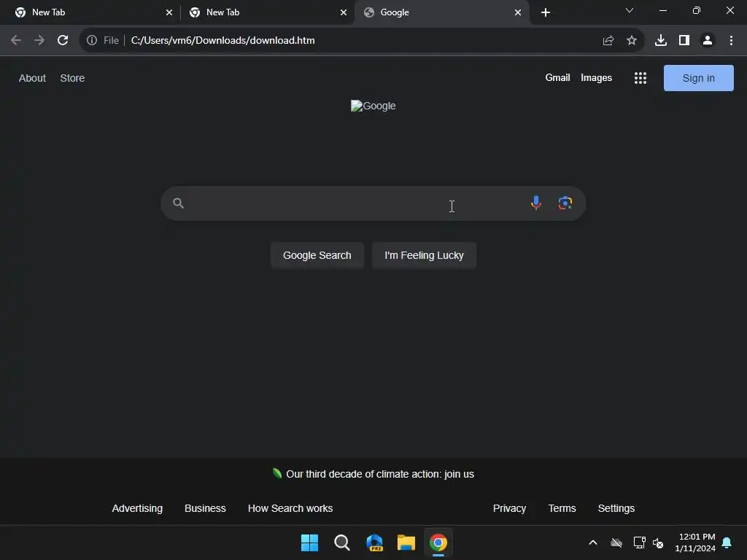Click the address bar file path
747x560 pixels.
tap(223, 41)
